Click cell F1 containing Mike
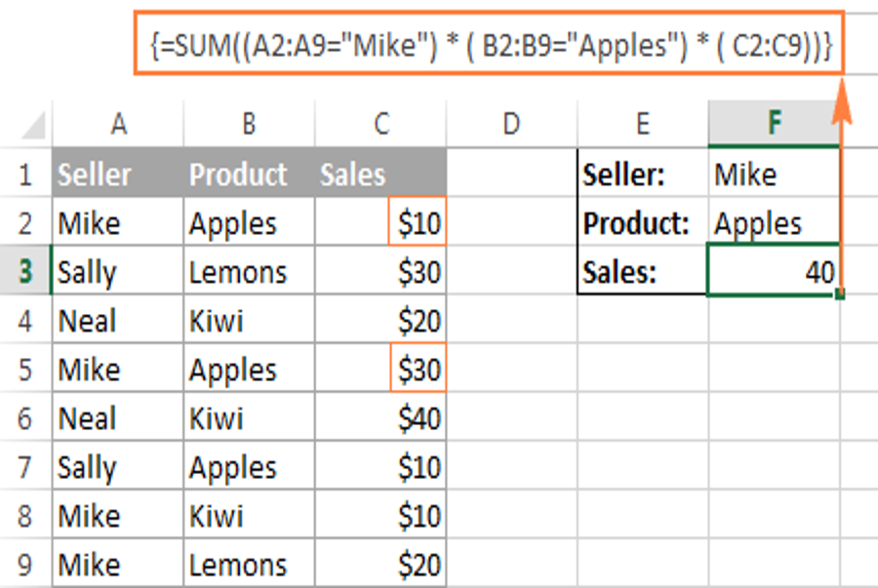The image size is (878, 588). pos(773,175)
